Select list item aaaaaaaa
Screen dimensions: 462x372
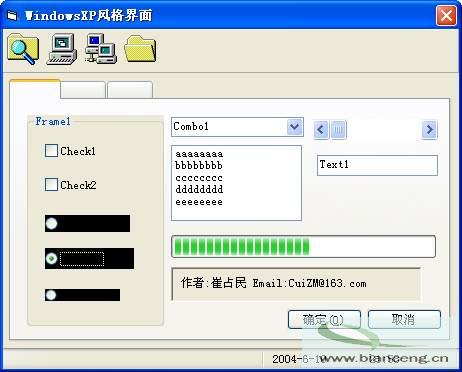pyautogui.click(x=199, y=154)
